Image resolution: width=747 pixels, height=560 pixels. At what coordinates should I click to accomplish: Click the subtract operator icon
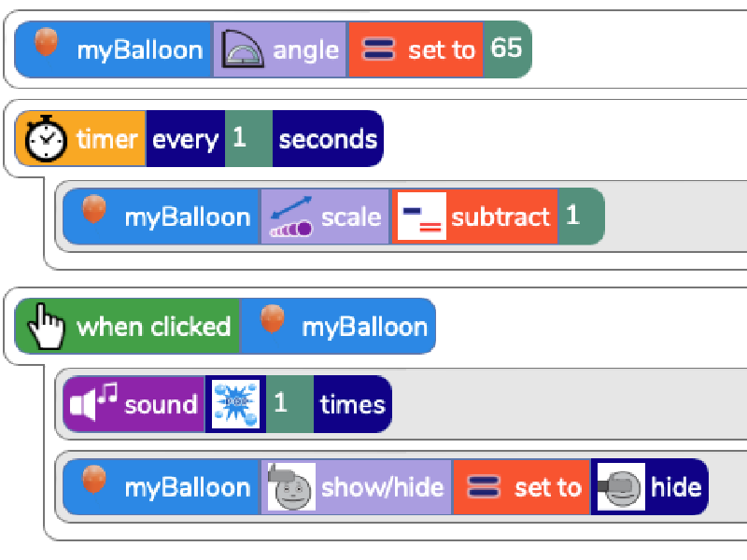(x=422, y=217)
